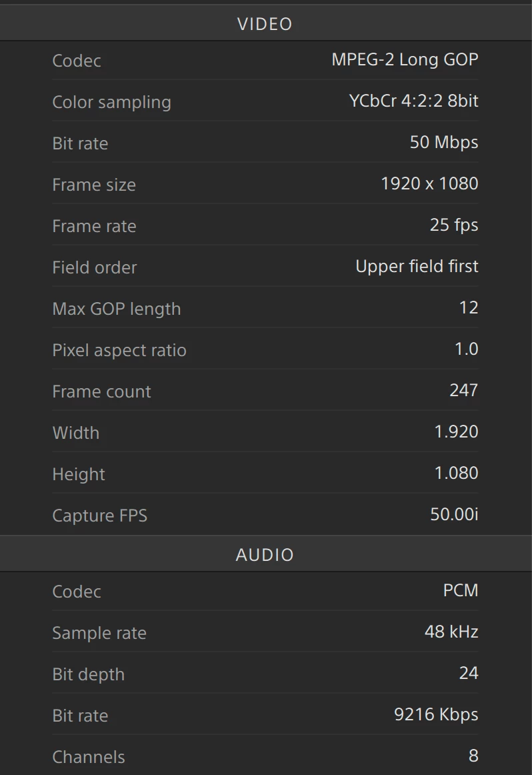Select the Max GOP length row
The image size is (532, 775).
[265, 307]
